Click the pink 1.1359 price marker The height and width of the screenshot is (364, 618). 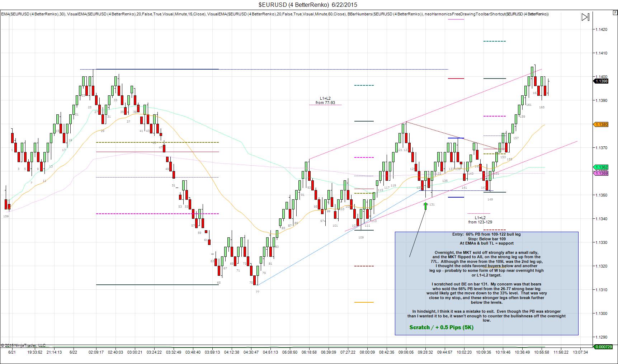pos(602,173)
